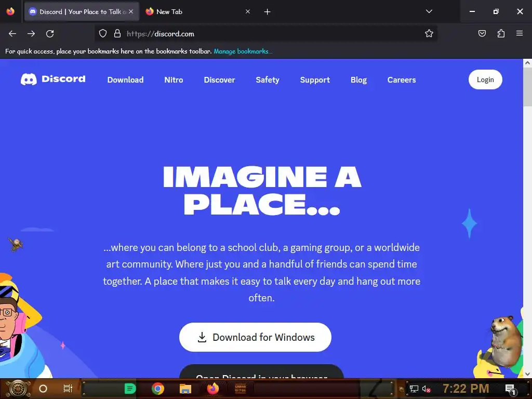The image size is (532, 399).
Task: Open the Download page
Action: point(126,79)
